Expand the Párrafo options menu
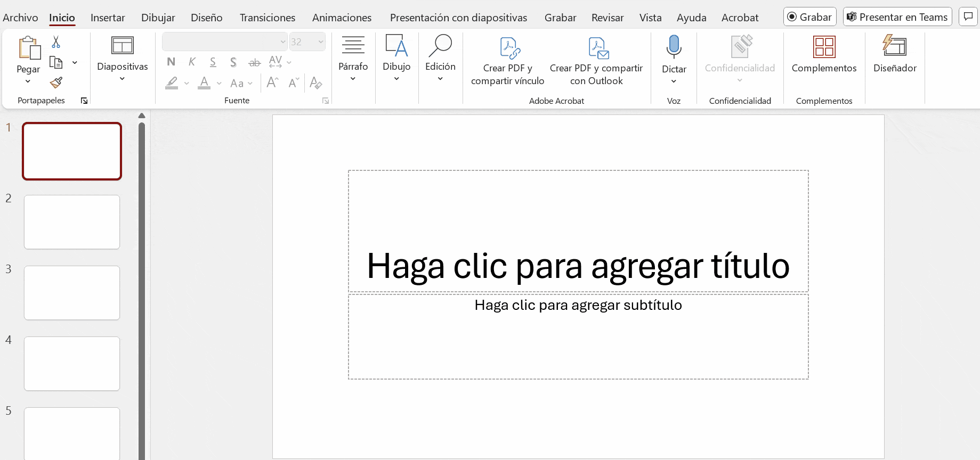980x460 pixels. [353, 79]
